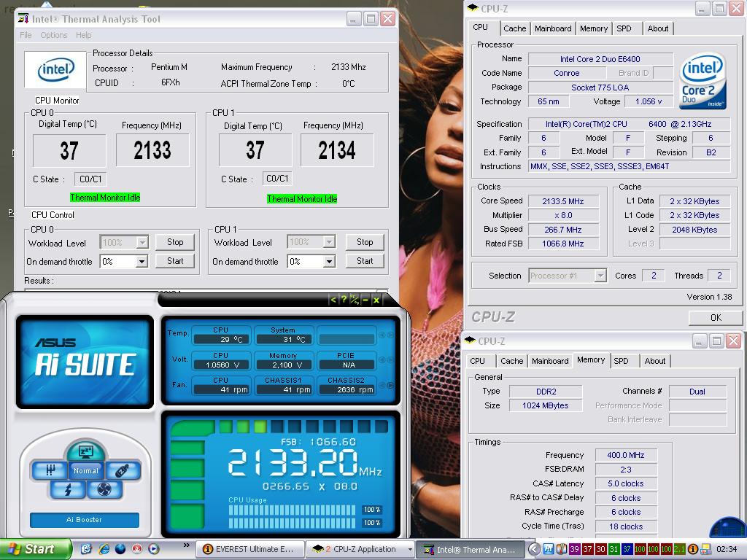The image size is (747, 560).
Task: Click the Volt row left arrow in AI Suite
Action: 382,360
